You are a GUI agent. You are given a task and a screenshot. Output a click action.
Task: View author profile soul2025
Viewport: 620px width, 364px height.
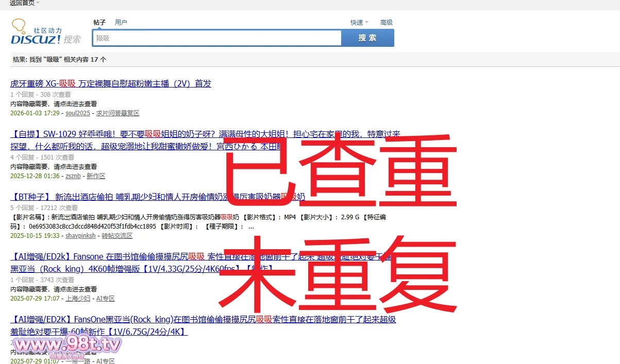pyautogui.click(x=78, y=113)
